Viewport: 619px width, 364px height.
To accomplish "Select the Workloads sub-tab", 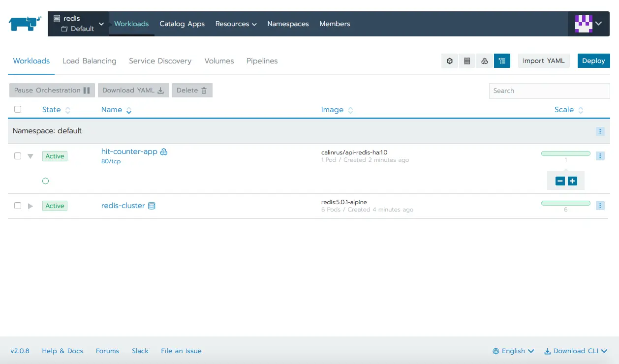I will coord(31,61).
